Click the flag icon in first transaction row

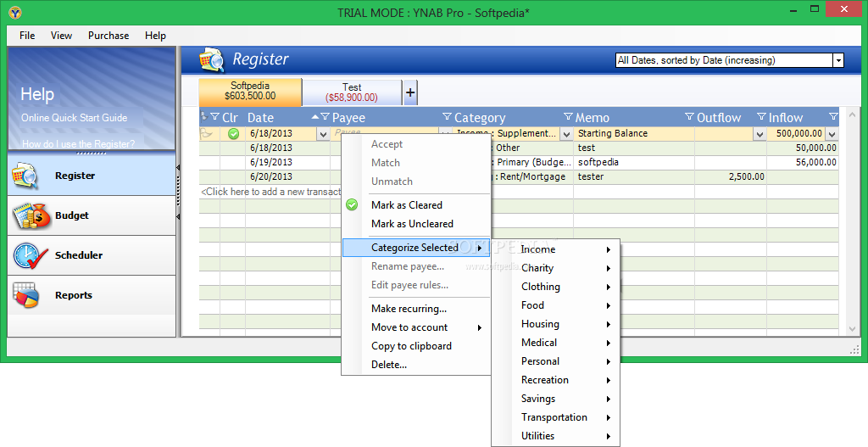click(x=206, y=133)
